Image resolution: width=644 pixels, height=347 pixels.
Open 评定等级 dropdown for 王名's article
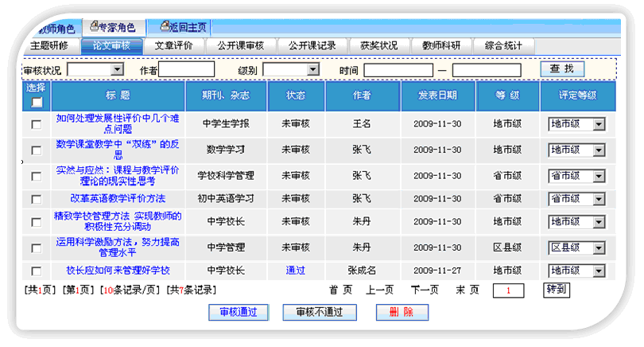tap(598, 124)
